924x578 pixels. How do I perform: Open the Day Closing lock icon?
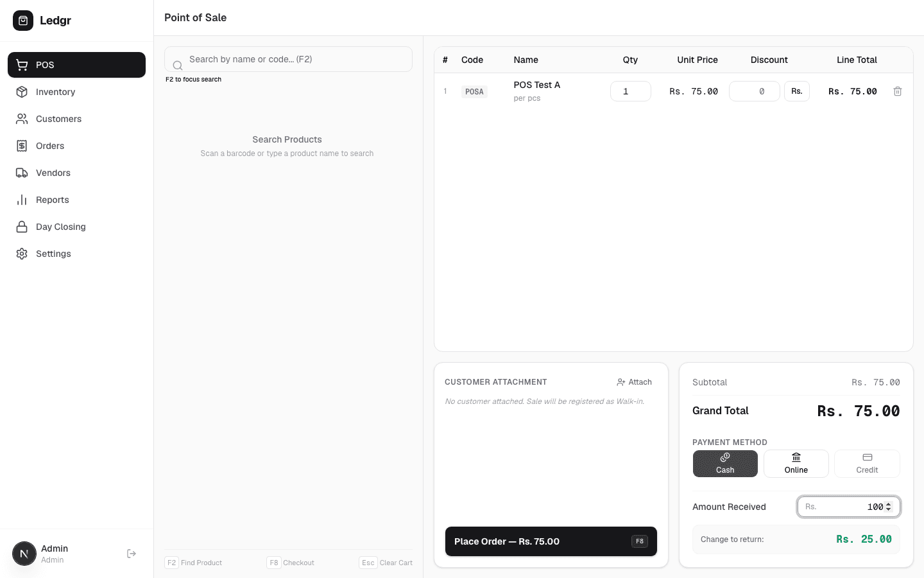[22, 227]
